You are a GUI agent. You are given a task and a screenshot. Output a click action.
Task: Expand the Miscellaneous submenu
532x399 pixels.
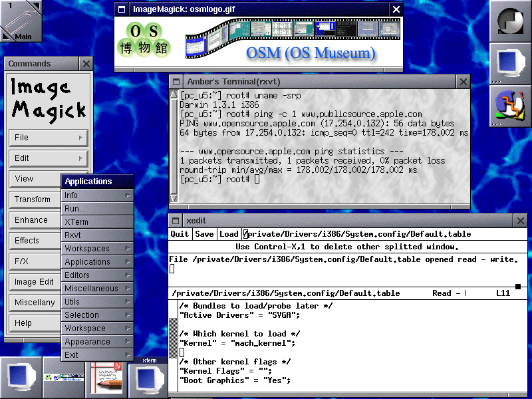(x=97, y=289)
